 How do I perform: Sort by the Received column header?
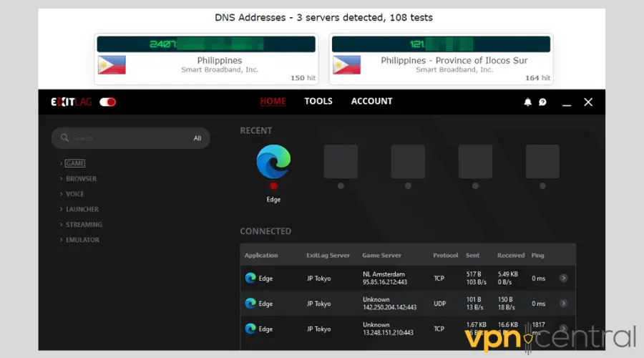point(511,255)
